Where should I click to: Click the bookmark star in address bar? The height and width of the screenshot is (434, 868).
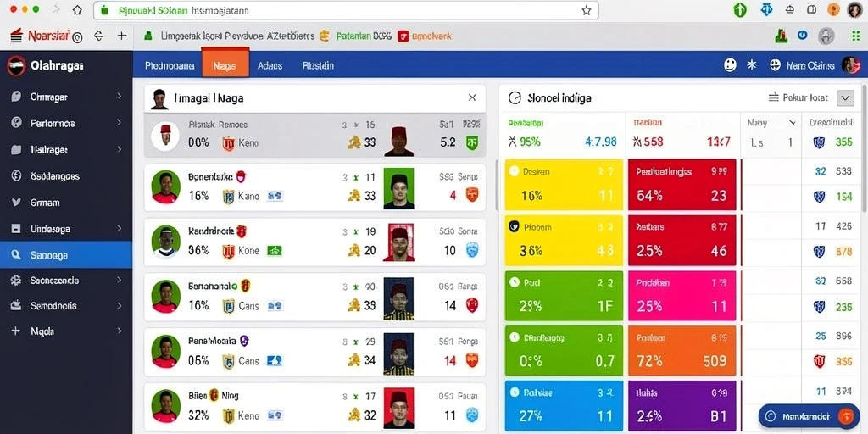click(587, 10)
